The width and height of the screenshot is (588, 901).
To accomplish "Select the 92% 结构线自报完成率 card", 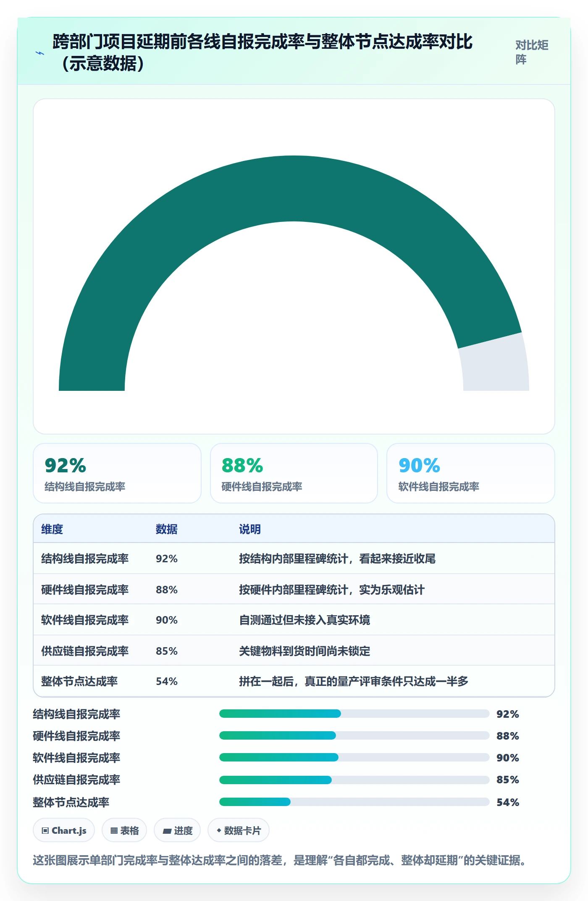I will 117,473.
